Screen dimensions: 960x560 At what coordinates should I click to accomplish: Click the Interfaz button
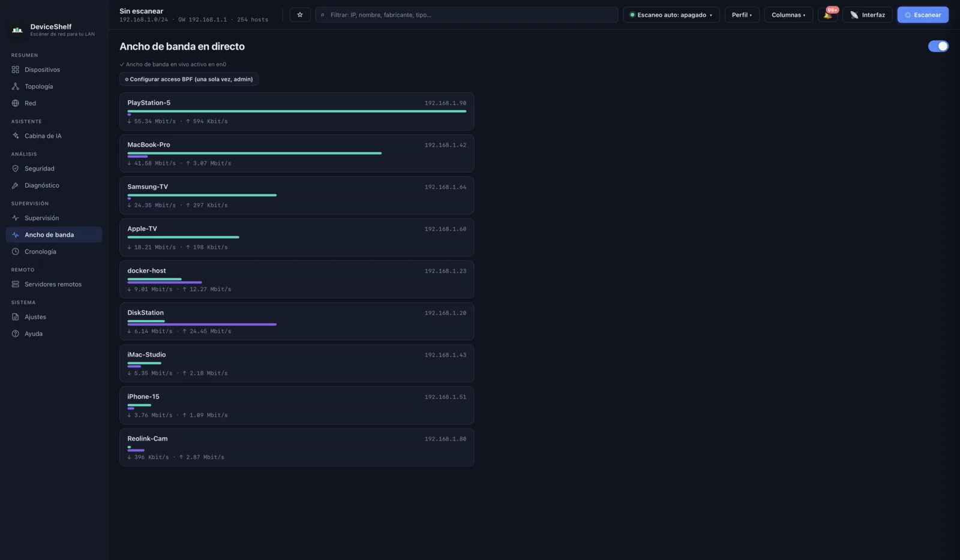pos(868,15)
